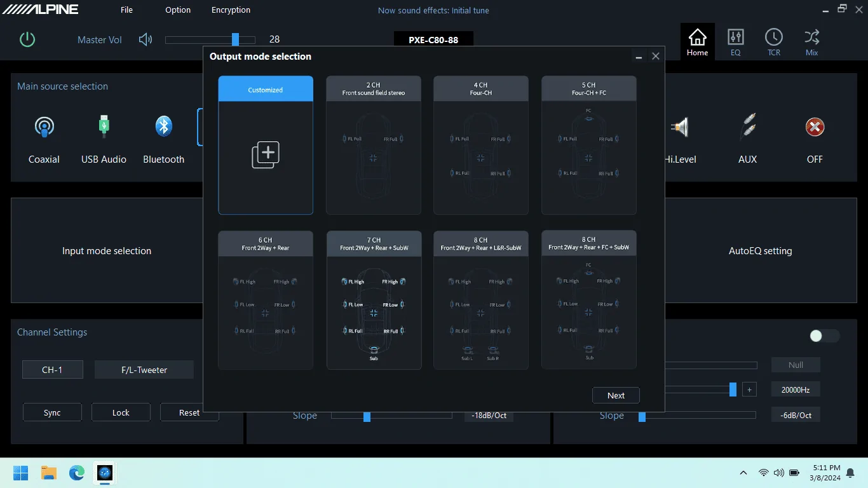Click the Alpine app taskbar icon

105,473
